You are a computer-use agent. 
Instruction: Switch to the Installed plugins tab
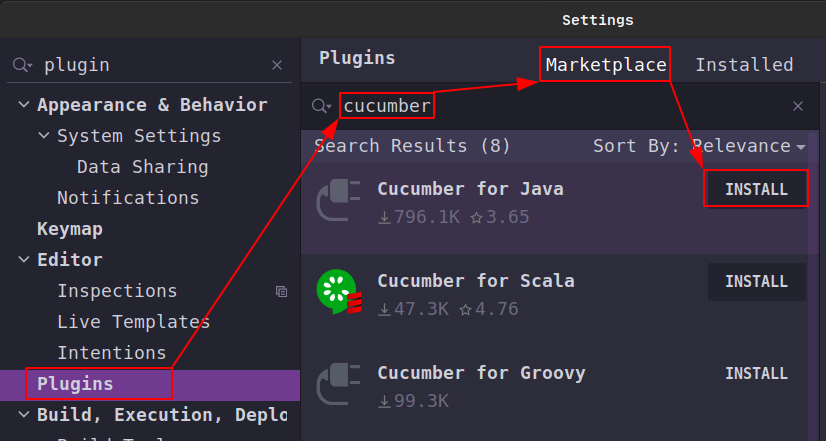[x=744, y=65]
